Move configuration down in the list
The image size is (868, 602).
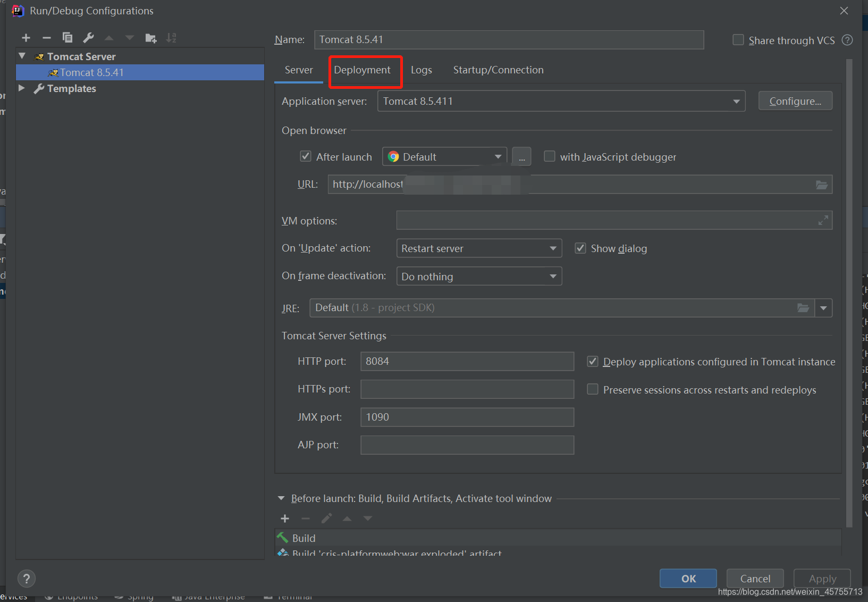point(130,38)
